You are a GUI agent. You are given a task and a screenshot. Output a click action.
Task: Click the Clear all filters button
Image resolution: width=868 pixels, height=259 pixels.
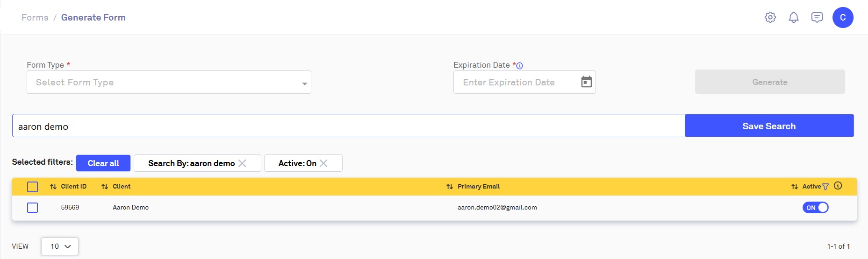pyautogui.click(x=103, y=163)
